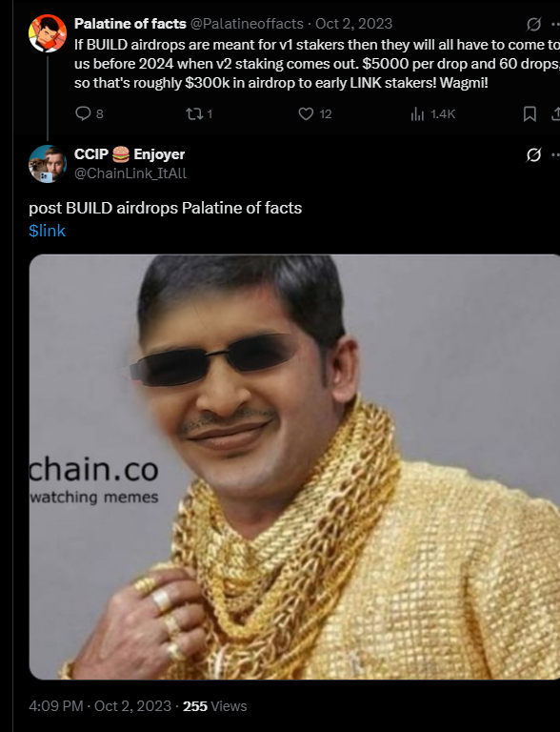Click the CCIP Enjoyer display name
This screenshot has height=732, width=560.
[x=130, y=154]
